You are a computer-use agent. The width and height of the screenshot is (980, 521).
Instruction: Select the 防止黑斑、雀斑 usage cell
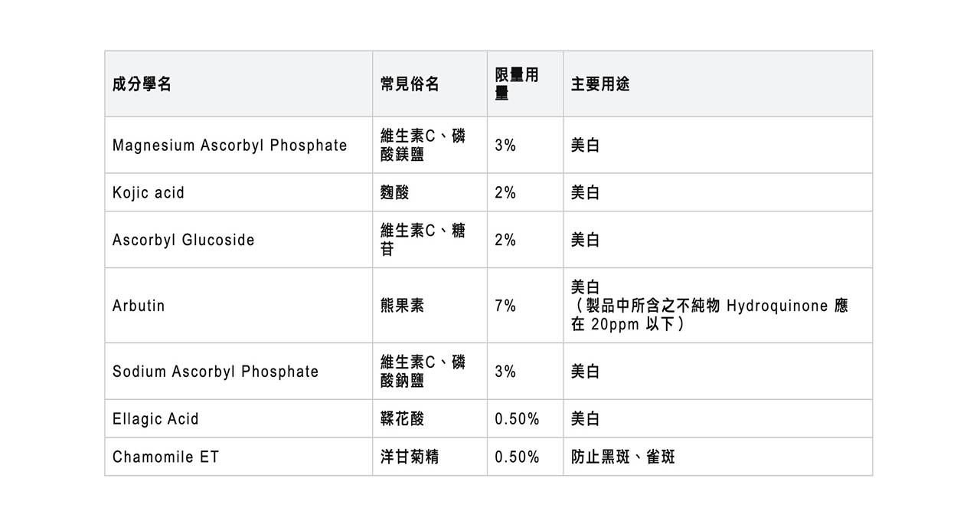point(623,457)
